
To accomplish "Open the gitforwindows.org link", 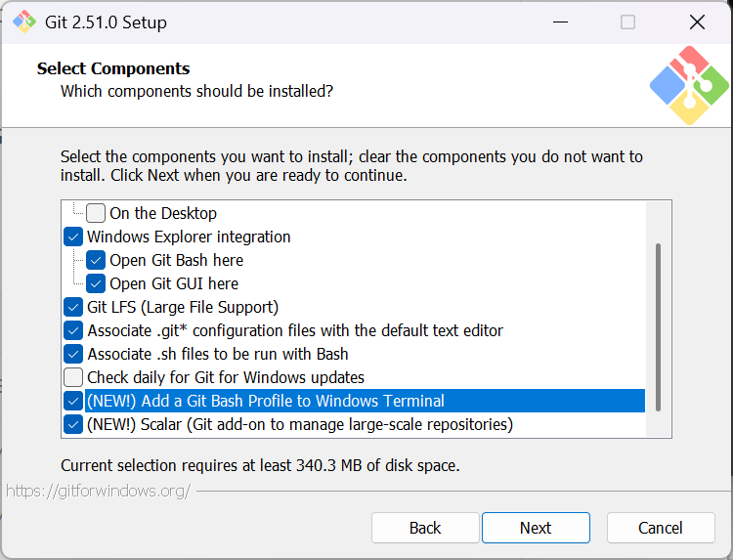I will click(98, 491).
